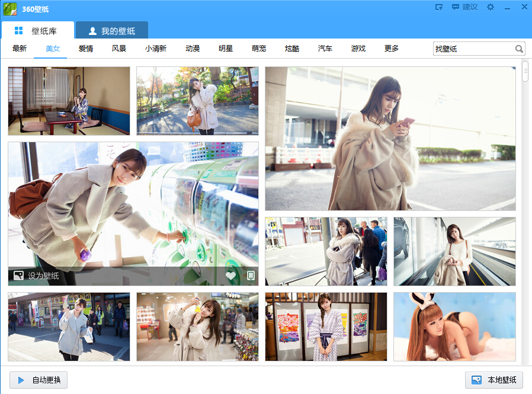The image size is (532, 394).
Task: Open the kimono girl in tatami room thumbnail
Action: coord(69,101)
